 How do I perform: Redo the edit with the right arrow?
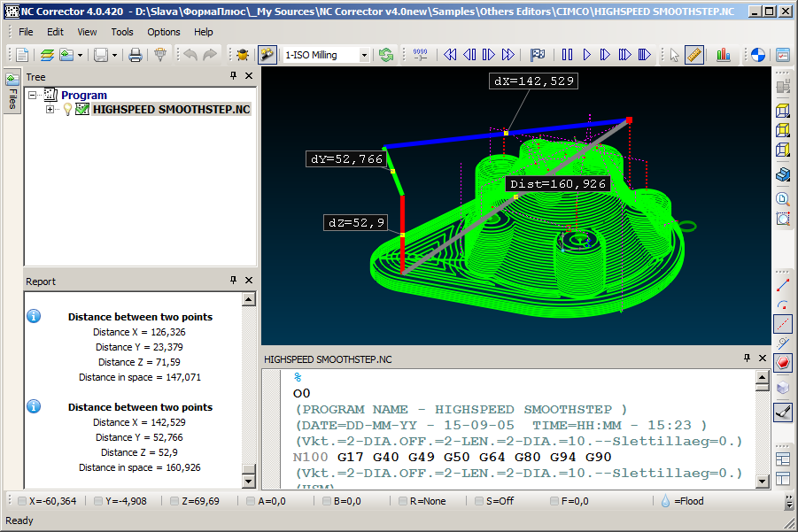[x=210, y=54]
